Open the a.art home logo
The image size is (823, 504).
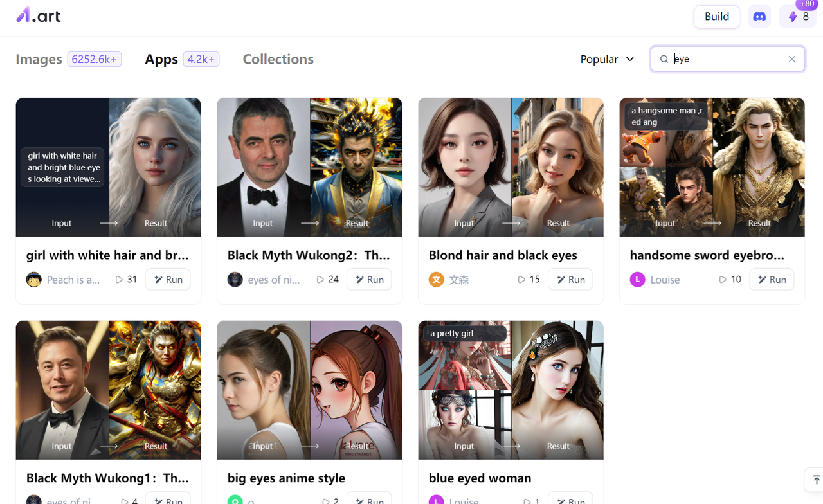click(39, 15)
